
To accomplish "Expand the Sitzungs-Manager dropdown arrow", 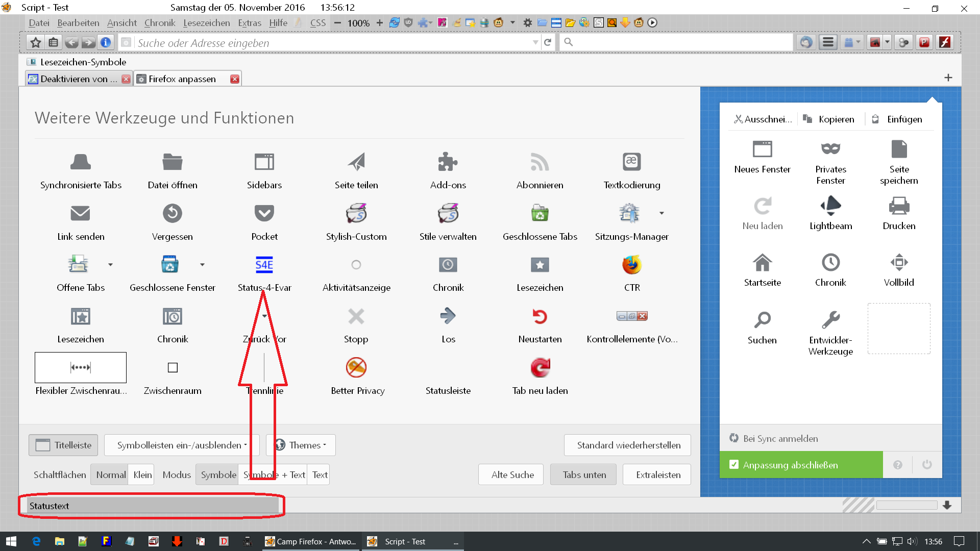I will click(x=661, y=213).
